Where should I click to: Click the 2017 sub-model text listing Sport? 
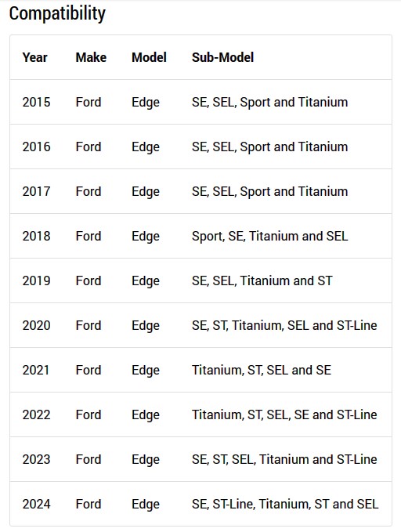pos(269,192)
